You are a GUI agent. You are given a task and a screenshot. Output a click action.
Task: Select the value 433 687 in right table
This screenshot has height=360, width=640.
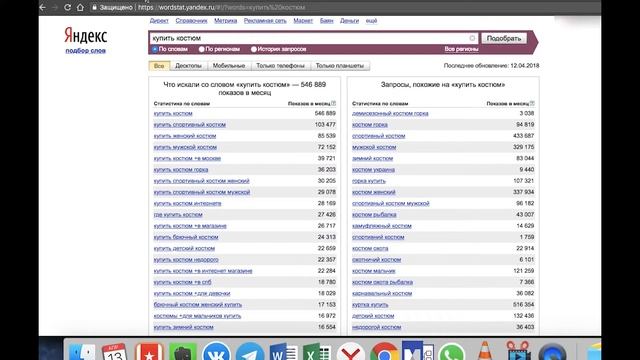(x=524, y=136)
